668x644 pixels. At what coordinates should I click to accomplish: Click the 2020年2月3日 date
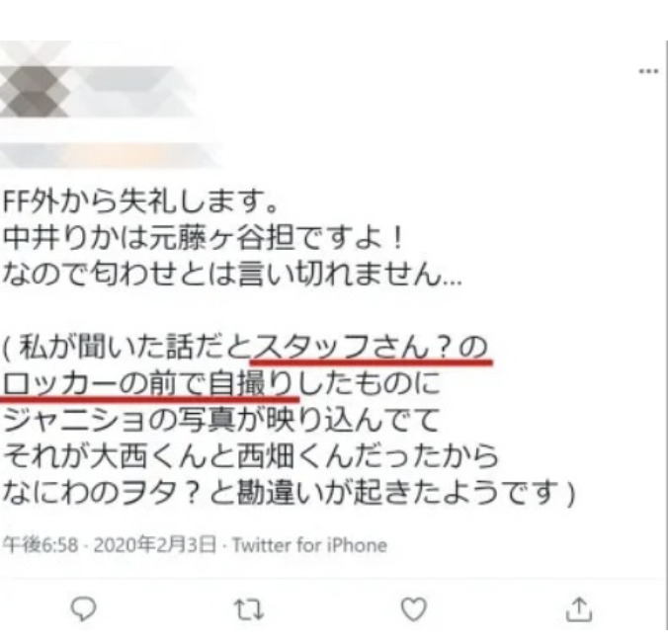[x=155, y=545]
